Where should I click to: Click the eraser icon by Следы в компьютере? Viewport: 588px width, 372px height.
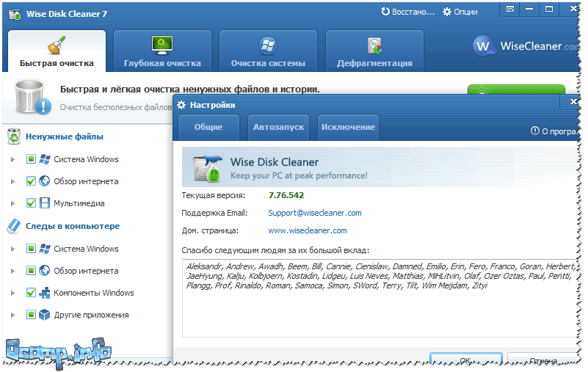14,226
